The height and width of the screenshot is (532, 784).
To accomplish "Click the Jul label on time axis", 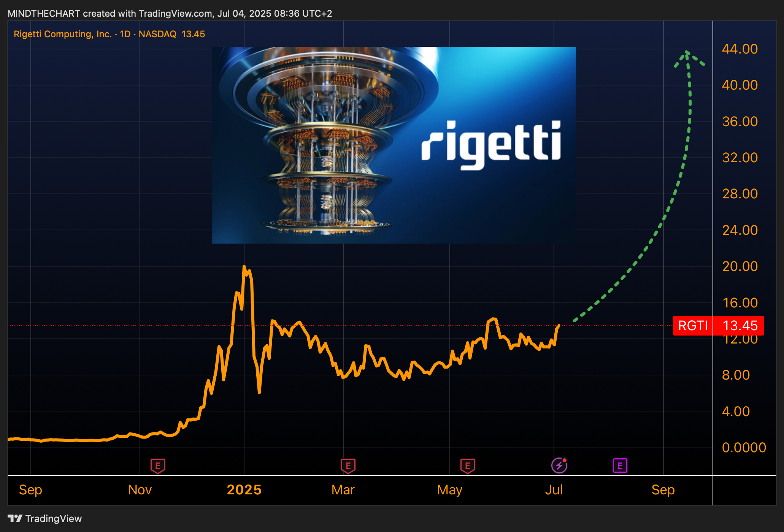I will point(554,490).
